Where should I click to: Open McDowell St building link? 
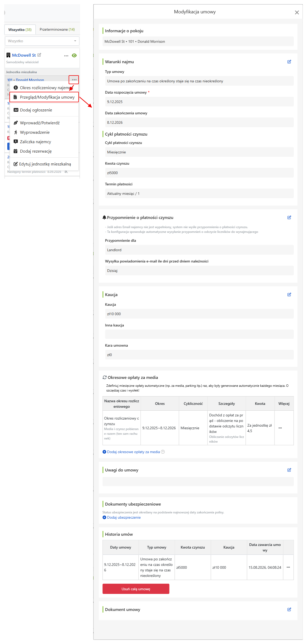click(x=24, y=55)
